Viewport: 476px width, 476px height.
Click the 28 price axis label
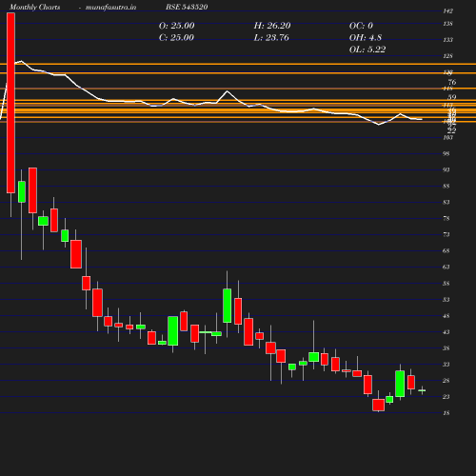coord(446,381)
